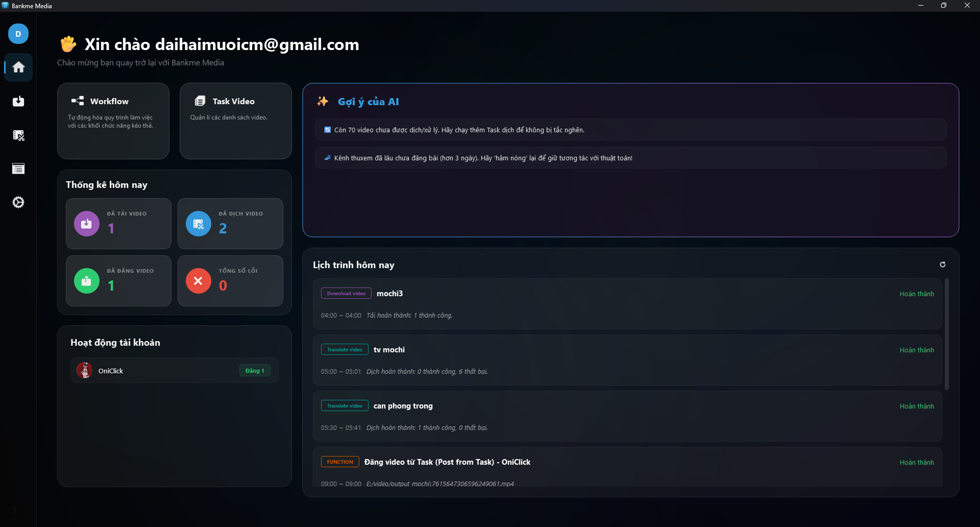This screenshot has height=527, width=980.
Task: Click the AI suggestion about 70 untranslated videos
Action: pyautogui.click(x=630, y=130)
